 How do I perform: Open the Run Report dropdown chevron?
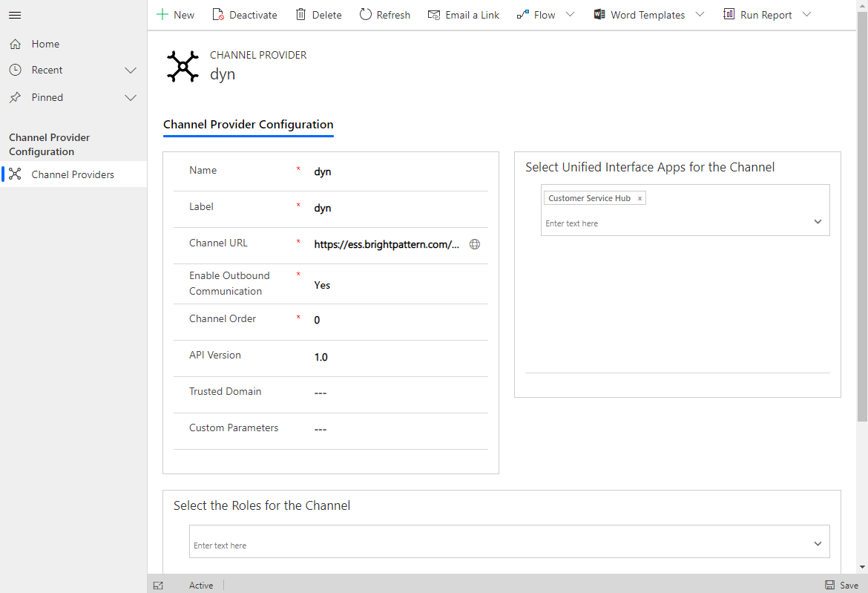[x=806, y=14]
